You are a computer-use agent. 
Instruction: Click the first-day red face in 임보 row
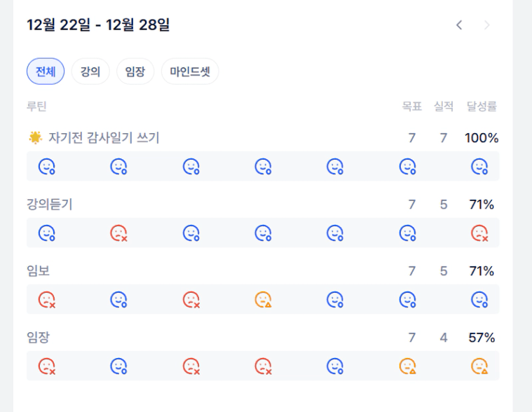pos(47,300)
